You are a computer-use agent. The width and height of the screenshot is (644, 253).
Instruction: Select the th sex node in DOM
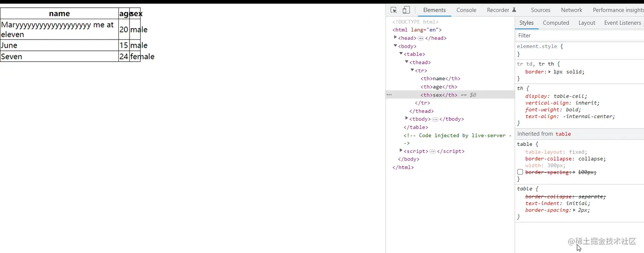(x=439, y=95)
